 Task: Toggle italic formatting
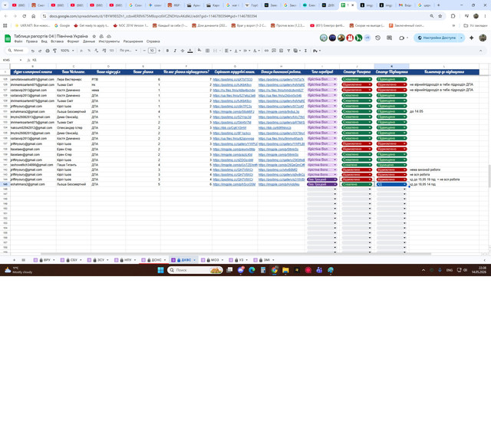pyautogui.click(x=175, y=51)
